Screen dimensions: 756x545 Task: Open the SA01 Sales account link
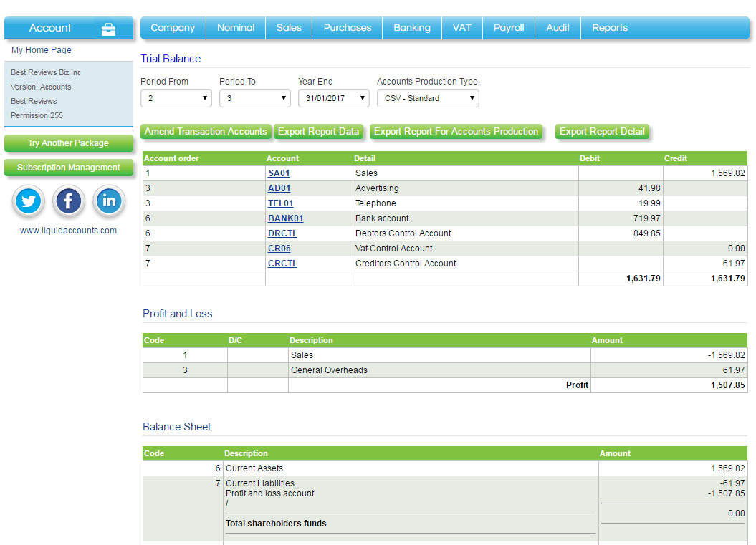click(279, 173)
